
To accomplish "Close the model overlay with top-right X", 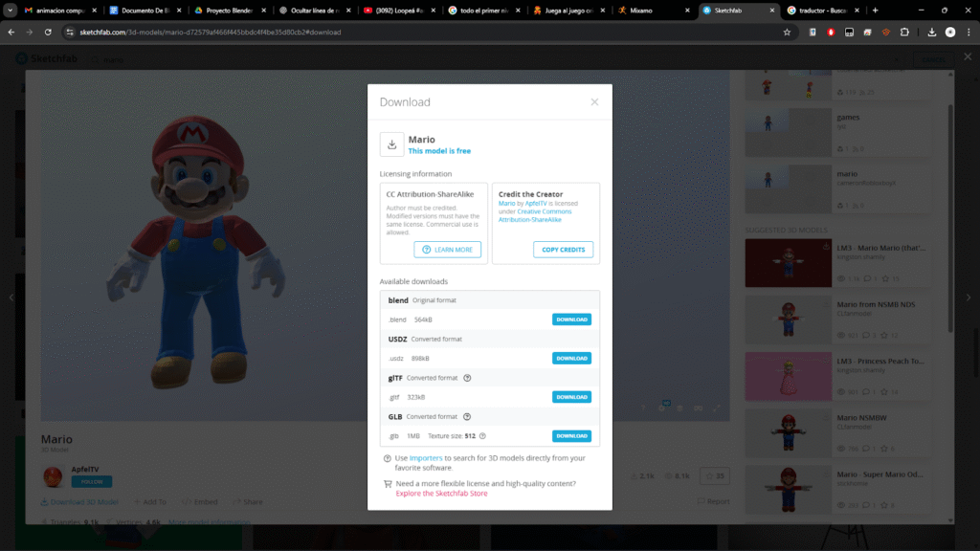I will tap(968, 56).
